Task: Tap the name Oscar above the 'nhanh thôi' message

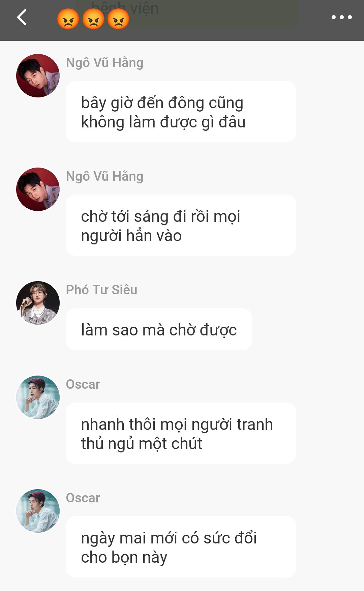Action: coord(83,384)
